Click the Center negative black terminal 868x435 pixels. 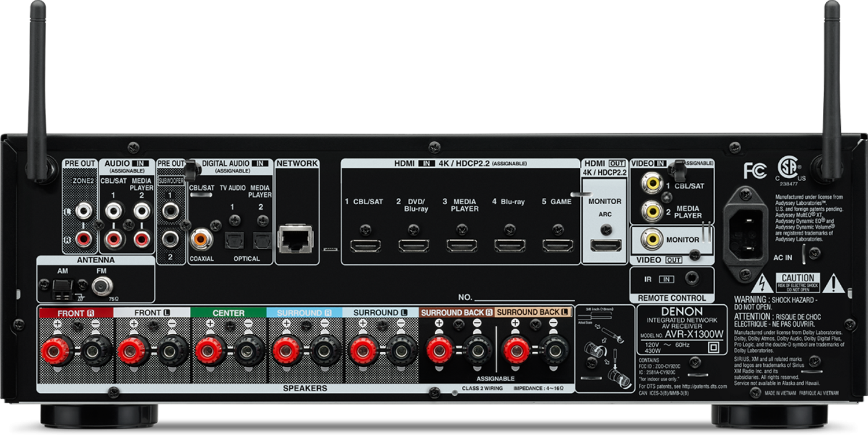249,350
